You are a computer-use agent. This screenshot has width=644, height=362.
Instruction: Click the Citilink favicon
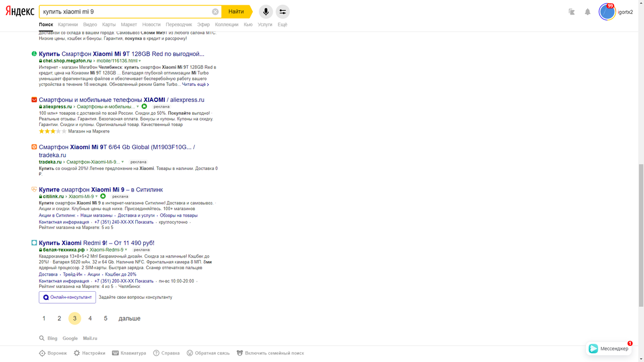coord(34,189)
